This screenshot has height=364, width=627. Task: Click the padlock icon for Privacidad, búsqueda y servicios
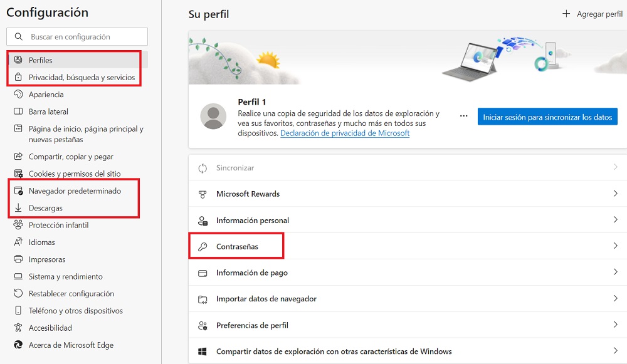coord(18,77)
